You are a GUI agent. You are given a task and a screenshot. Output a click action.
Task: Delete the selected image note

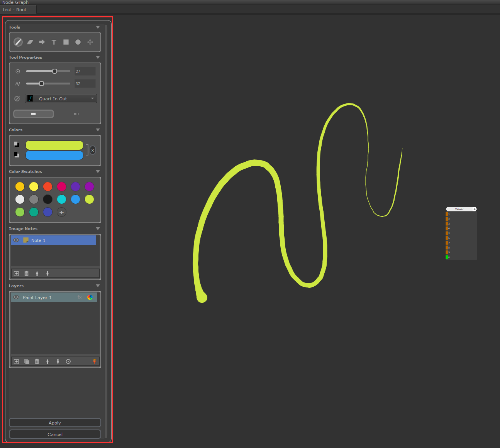click(27, 274)
